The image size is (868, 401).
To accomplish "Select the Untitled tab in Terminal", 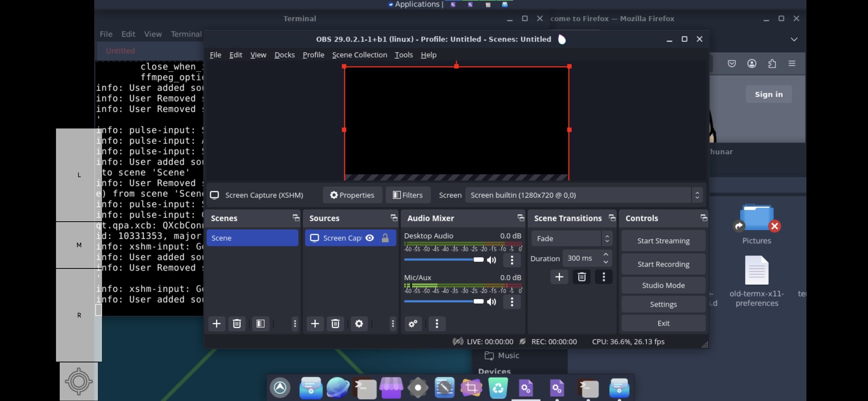I will [120, 51].
